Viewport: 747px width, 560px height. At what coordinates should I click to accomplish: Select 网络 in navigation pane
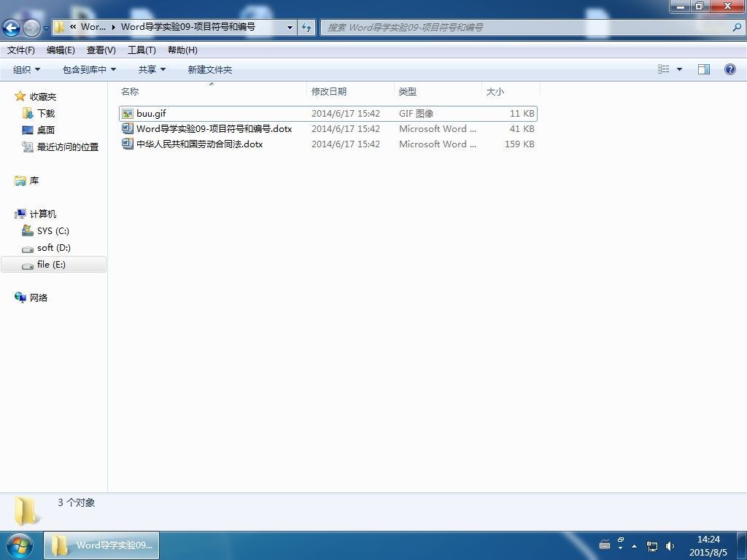click(x=39, y=297)
